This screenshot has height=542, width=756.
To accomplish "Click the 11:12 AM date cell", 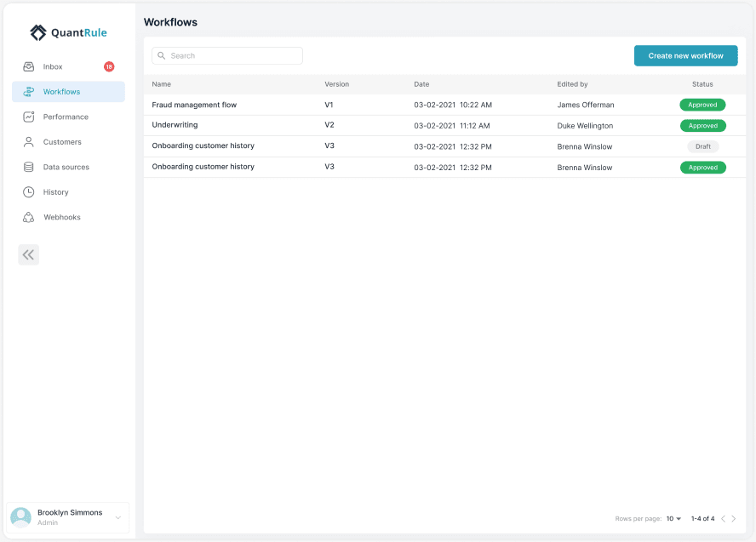I will pos(452,126).
